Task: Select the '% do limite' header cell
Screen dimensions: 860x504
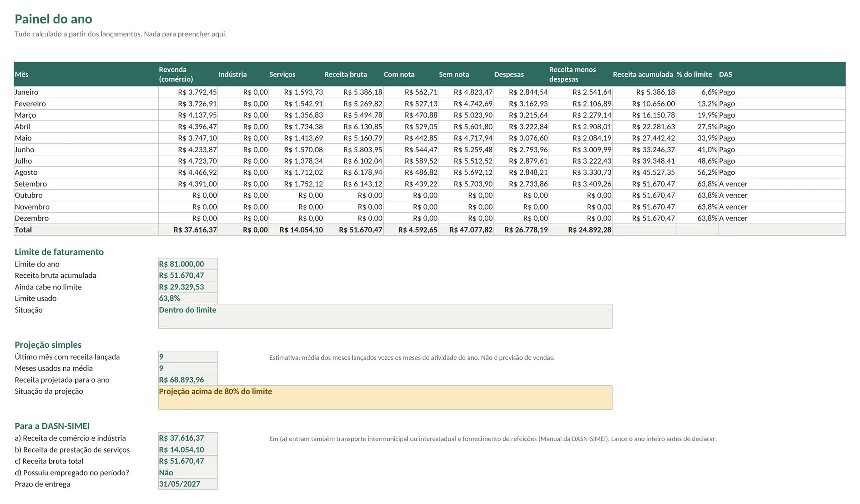Action: point(697,74)
